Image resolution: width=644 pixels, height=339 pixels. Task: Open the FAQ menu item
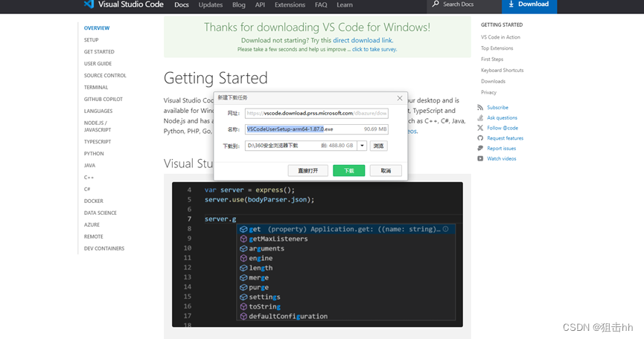click(x=321, y=5)
